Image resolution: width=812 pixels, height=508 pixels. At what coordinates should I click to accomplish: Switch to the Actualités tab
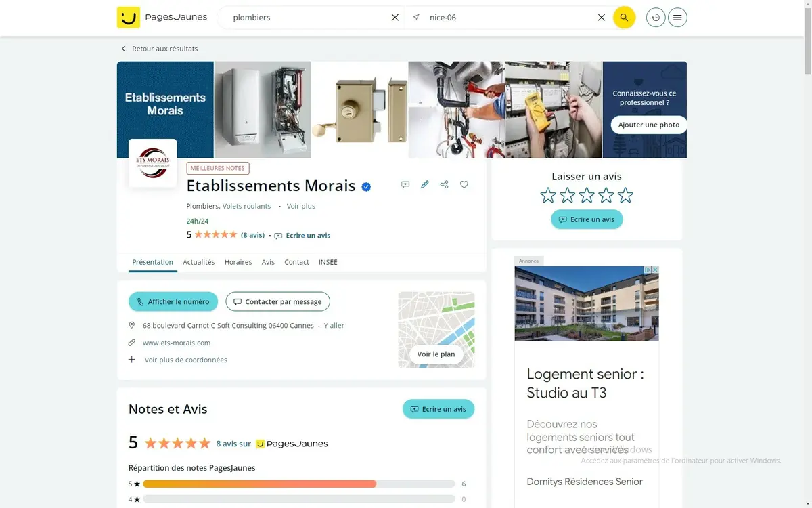[x=199, y=262]
